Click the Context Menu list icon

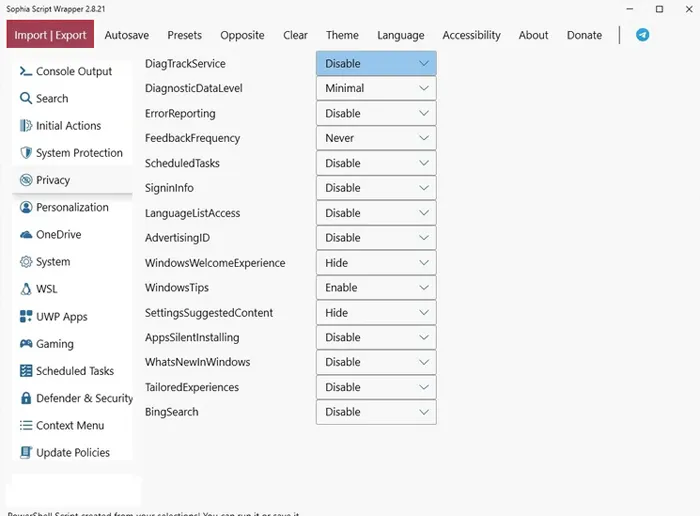point(25,425)
